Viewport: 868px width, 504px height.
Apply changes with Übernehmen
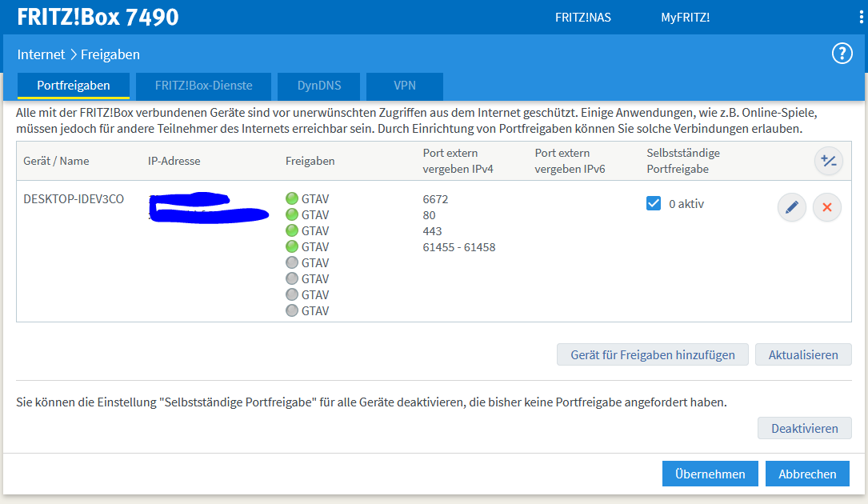(710, 474)
